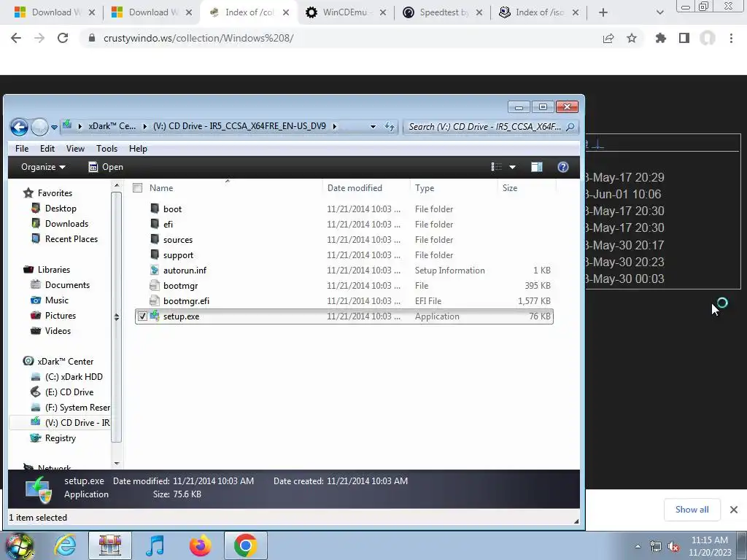Open Videos library

point(58,330)
